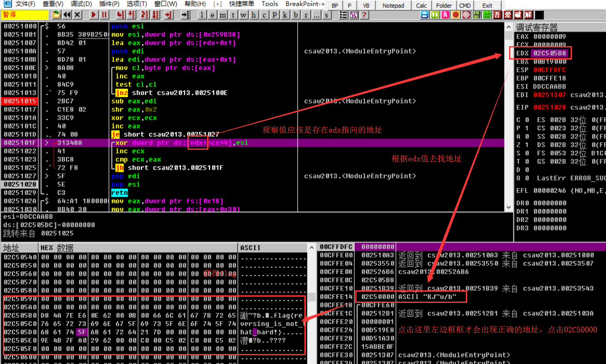Click the Step over icon
Viewport: 606px width, 364px height.
point(131,15)
